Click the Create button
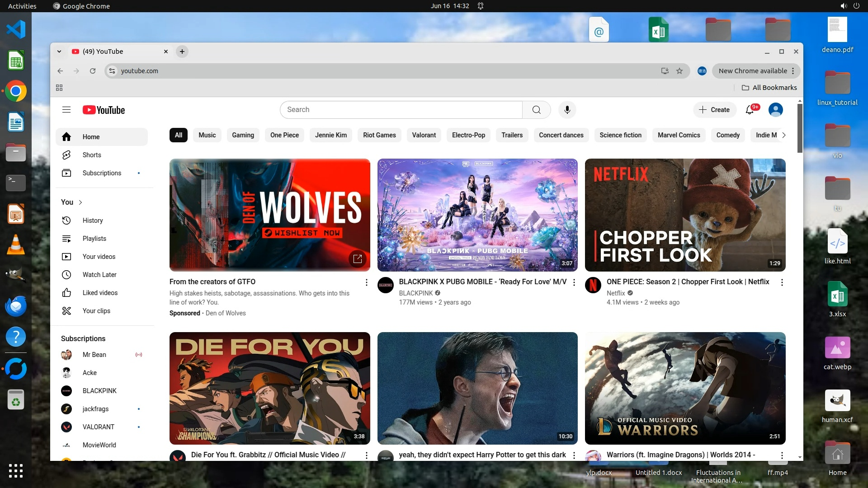Screen dimensions: 868x488 point(714,110)
